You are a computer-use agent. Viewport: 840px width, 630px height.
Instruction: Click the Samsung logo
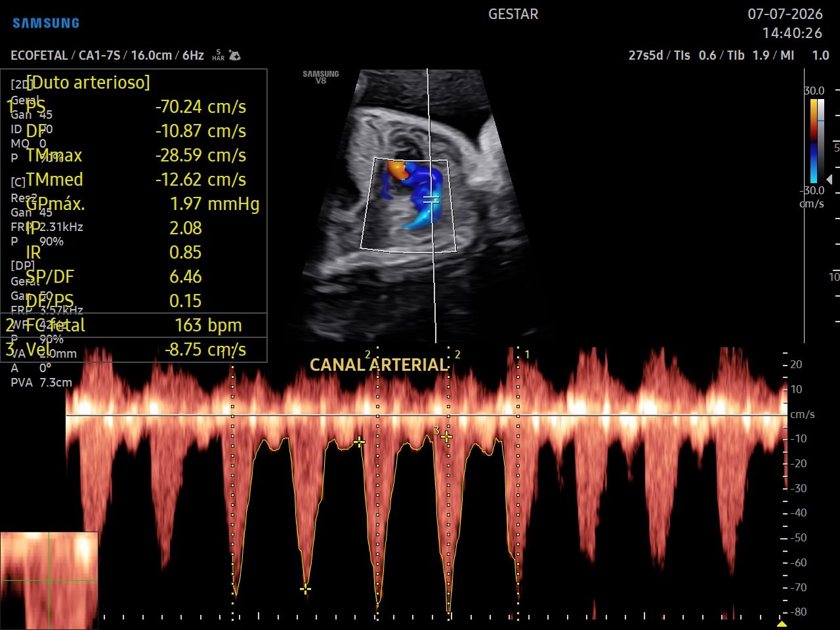(46, 23)
